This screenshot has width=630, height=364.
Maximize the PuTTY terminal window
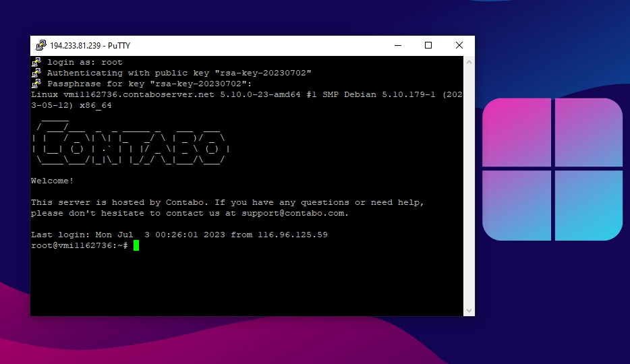tap(428, 46)
